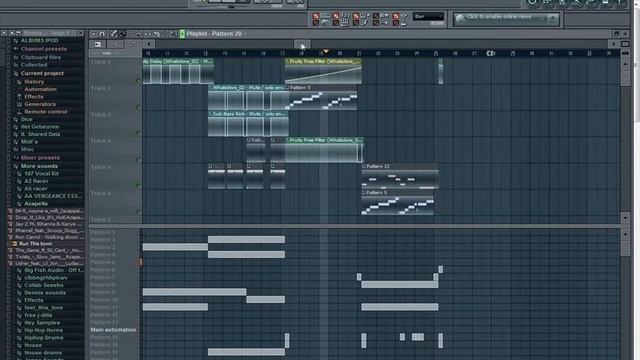Expand the Channel presets folder
640x360 pixels.
coord(43,49)
